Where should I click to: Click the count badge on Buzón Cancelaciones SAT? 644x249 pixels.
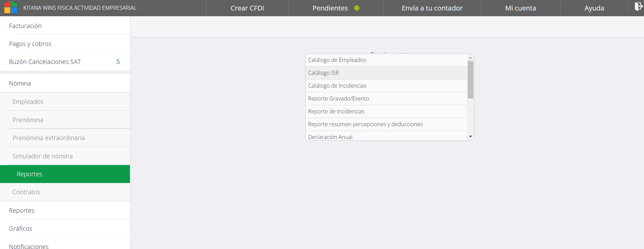pos(118,62)
